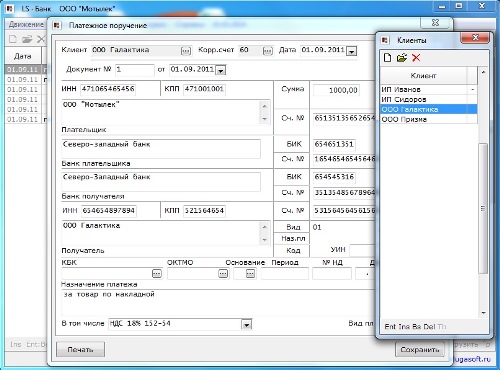Click the Корр.счет field with value 60
Viewport: 500px width, 370px height.
click(x=250, y=50)
